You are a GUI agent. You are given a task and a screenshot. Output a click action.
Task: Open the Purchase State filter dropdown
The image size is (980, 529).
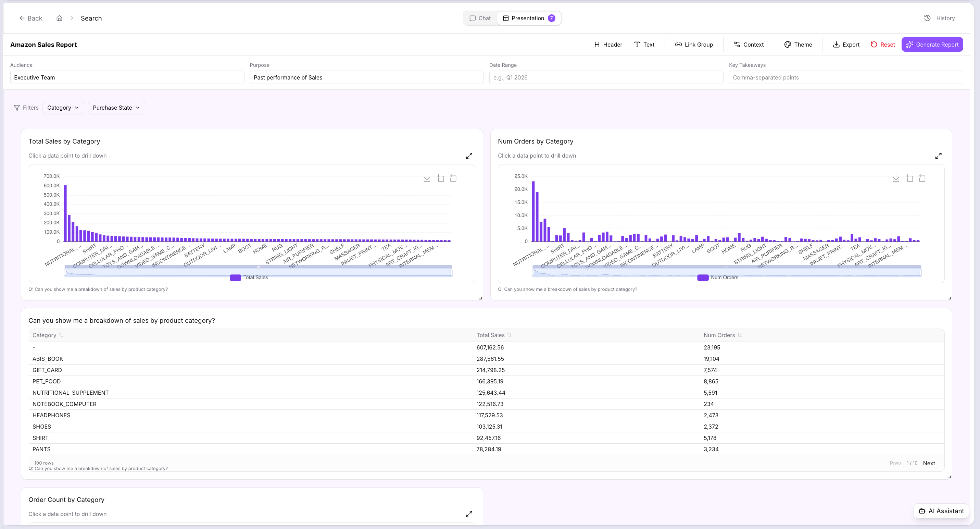pyautogui.click(x=116, y=108)
